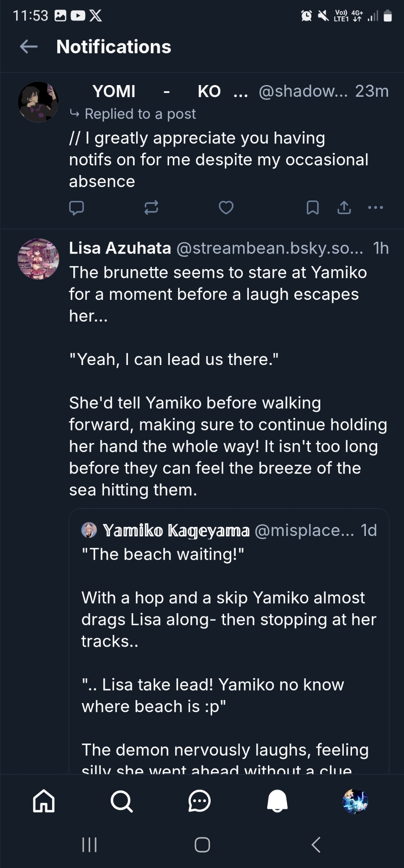The width and height of the screenshot is (404, 868).
Task: Go to Home tab in bottom bar
Action: [44, 801]
